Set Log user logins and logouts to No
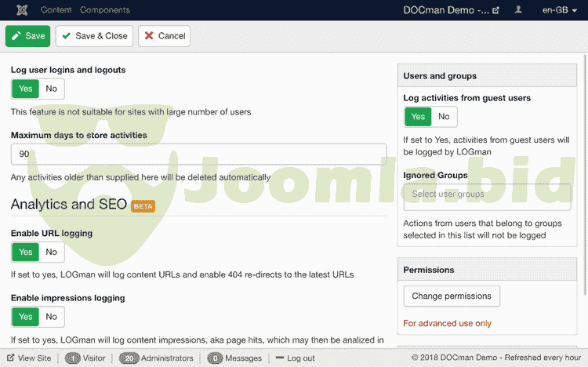This screenshot has width=588, height=367. click(x=52, y=89)
